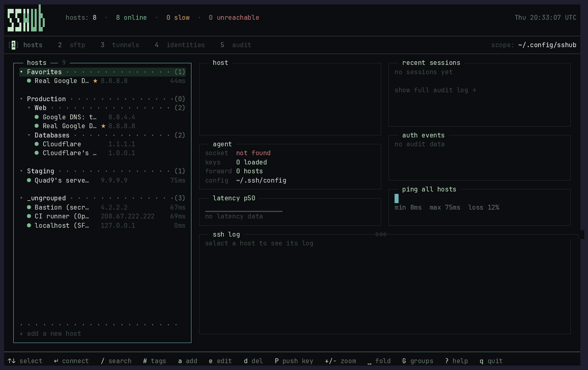Grab the ssh log panel resize handle
Screen dimensions: 588x370
coord(381,234)
